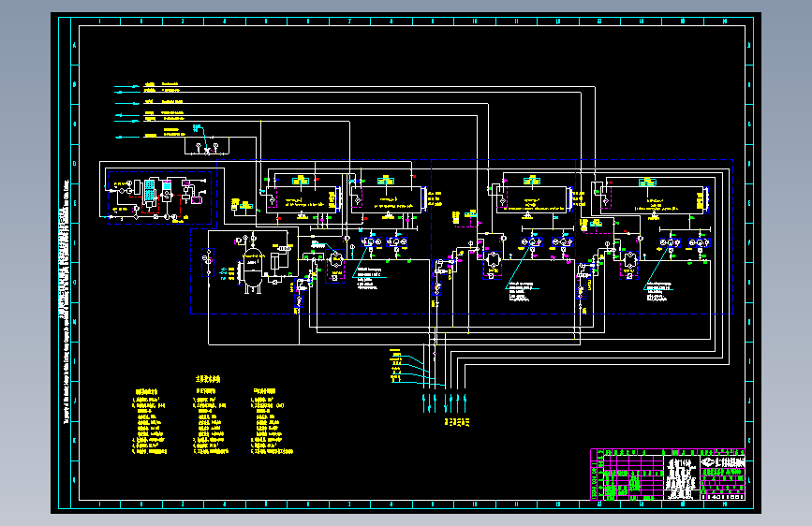The height and width of the screenshot is (526, 812).
Task: Click the vertical pressure vessel on legs
Action: click(x=253, y=270)
